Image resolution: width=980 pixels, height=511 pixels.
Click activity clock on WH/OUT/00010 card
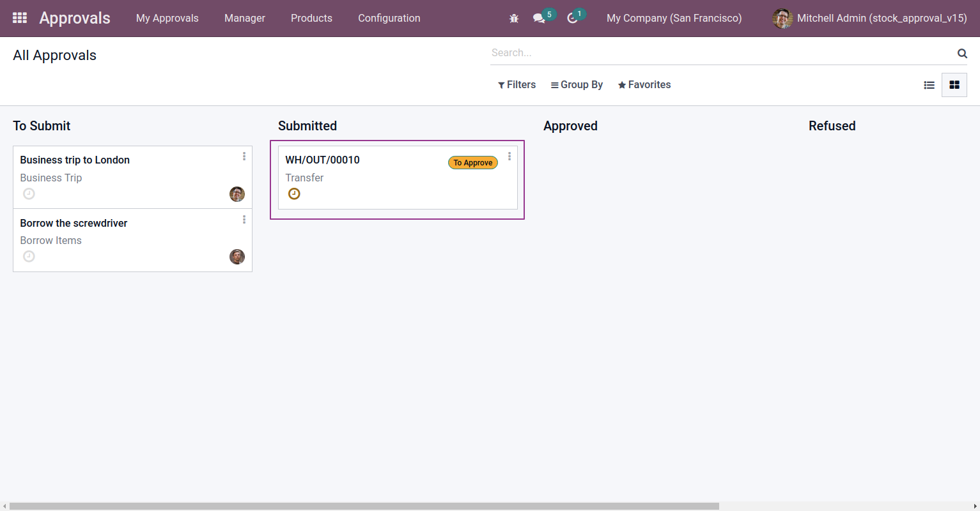pyautogui.click(x=294, y=194)
